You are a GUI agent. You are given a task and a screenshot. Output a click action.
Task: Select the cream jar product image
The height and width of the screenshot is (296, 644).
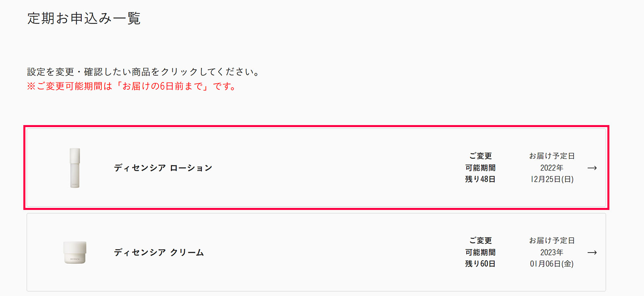[x=75, y=253]
